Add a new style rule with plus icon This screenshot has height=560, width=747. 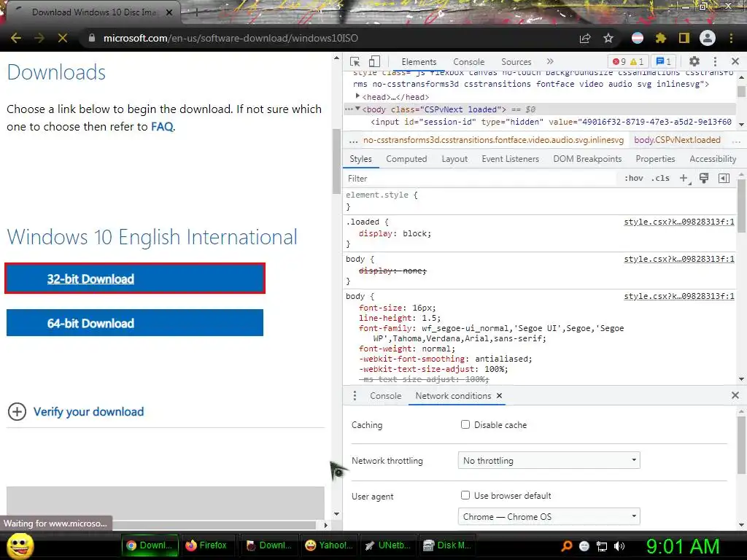click(684, 178)
